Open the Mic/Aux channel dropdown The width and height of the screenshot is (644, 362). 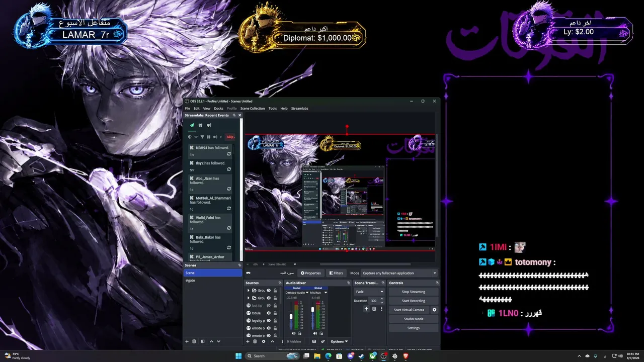[326, 292]
